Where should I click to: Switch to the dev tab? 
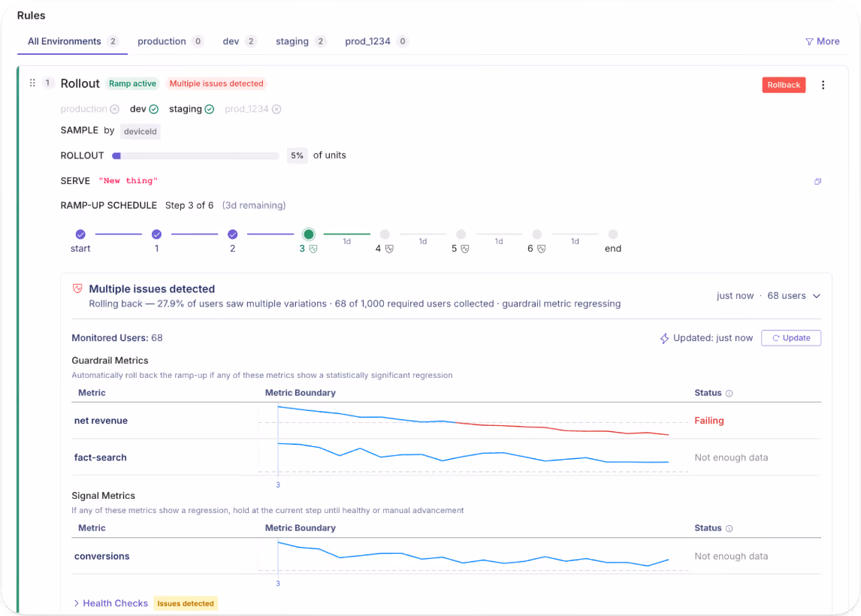[240, 41]
